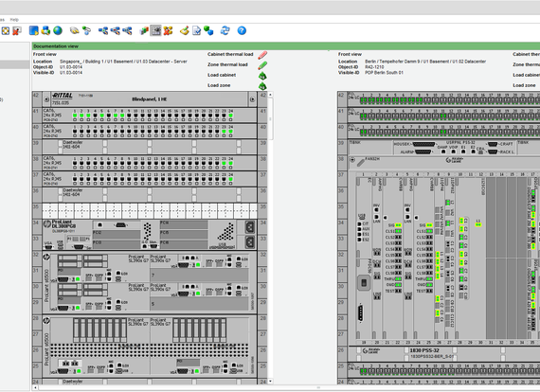540x392 pixels.
Task: Open the Help menu
Action: pyautogui.click(x=14, y=20)
